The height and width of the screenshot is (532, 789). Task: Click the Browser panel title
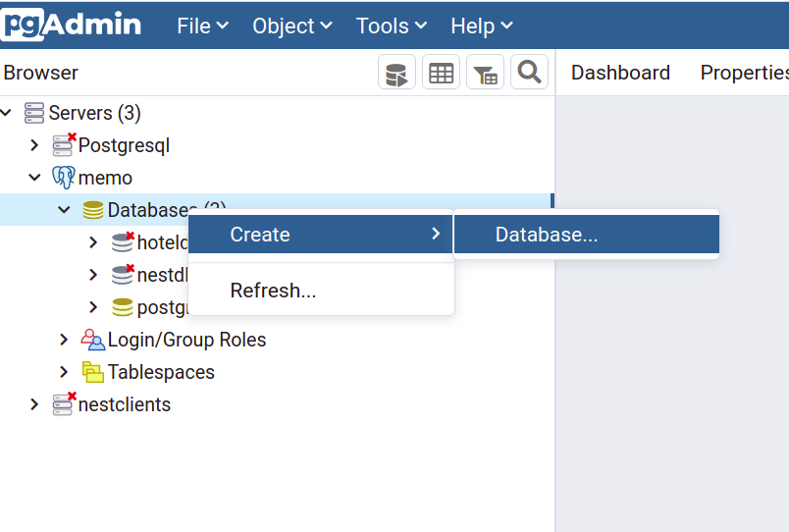coord(41,73)
